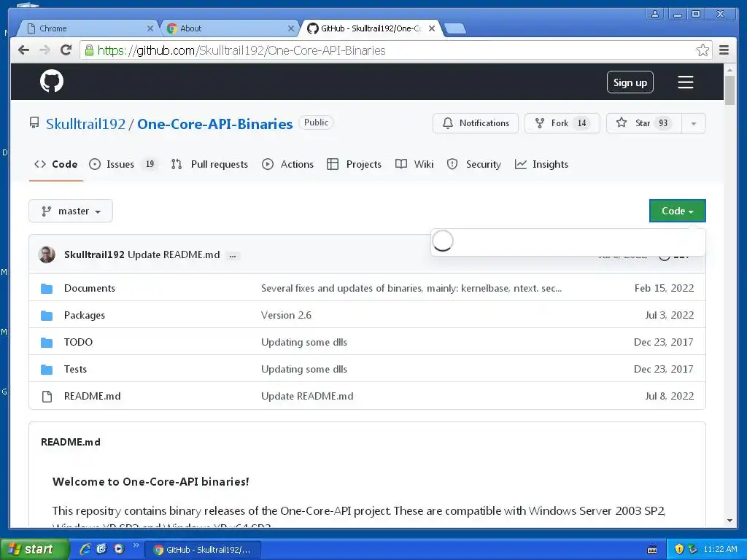Open the Security tab

[473, 164]
